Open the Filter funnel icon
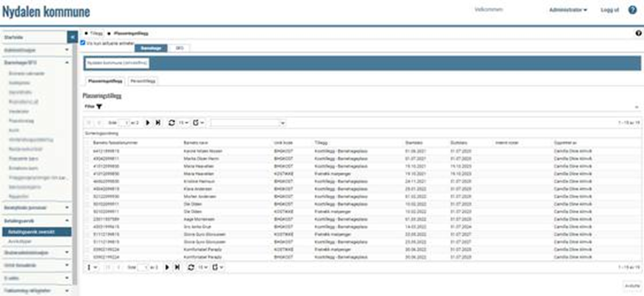This screenshot has width=644, height=296. [99, 107]
